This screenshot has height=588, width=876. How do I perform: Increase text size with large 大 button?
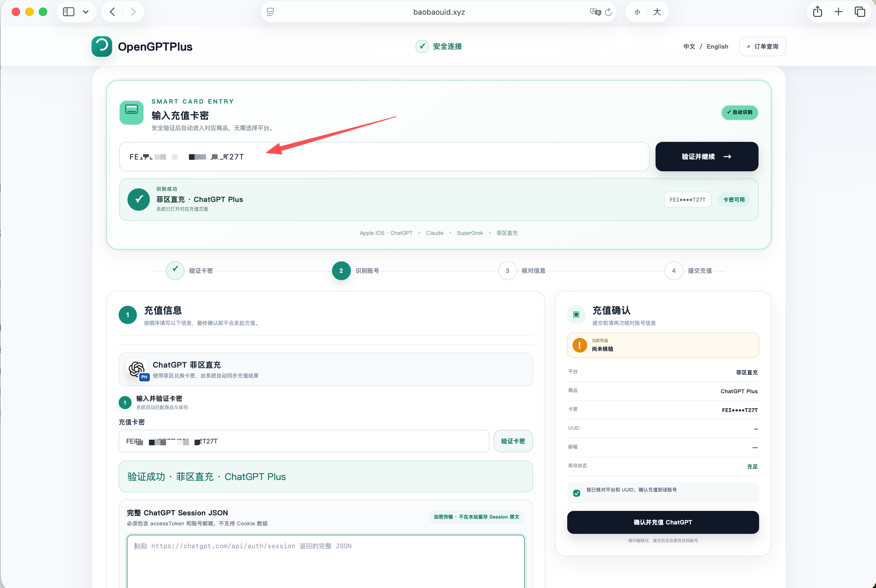click(657, 12)
